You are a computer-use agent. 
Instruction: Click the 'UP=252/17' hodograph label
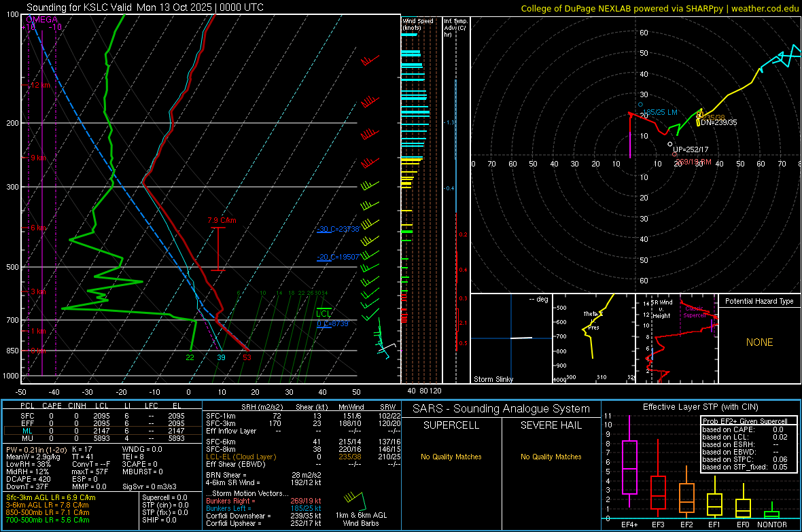pyautogui.click(x=691, y=150)
